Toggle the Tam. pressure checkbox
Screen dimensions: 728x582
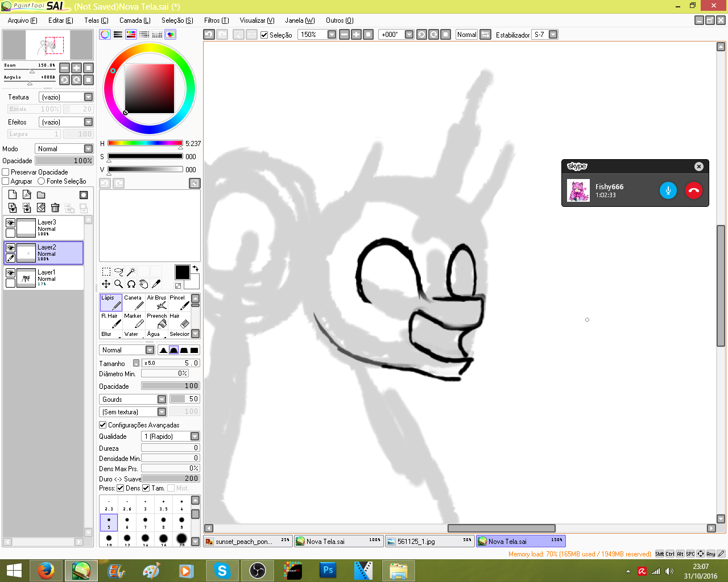click(146, 488)
